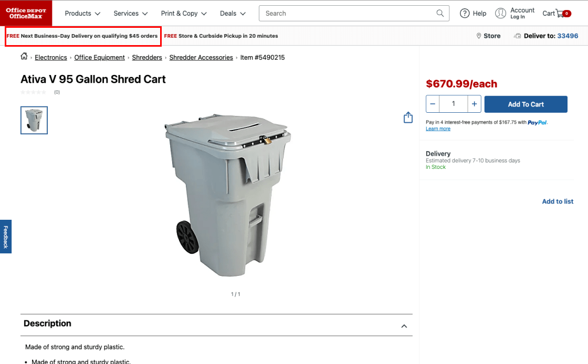The image size is (588, 364).
Task: Open Office Equipment breadcrumb link
Action: click(x=99, y=58)
